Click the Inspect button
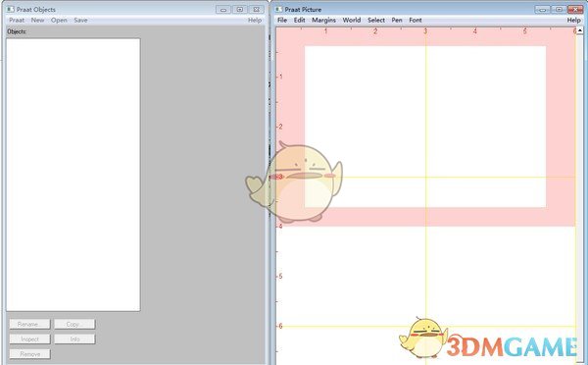Viewport: 588px width, 365px height. (29, 339)
